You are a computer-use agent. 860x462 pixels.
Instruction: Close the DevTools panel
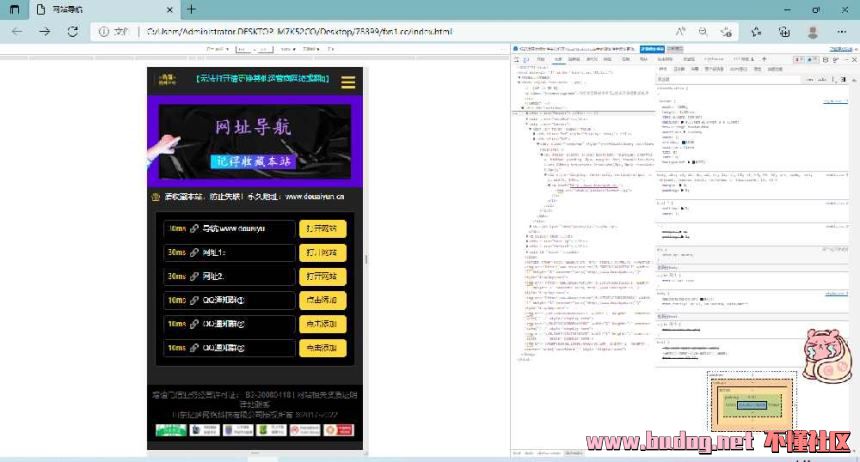click(x=855, y=59)
